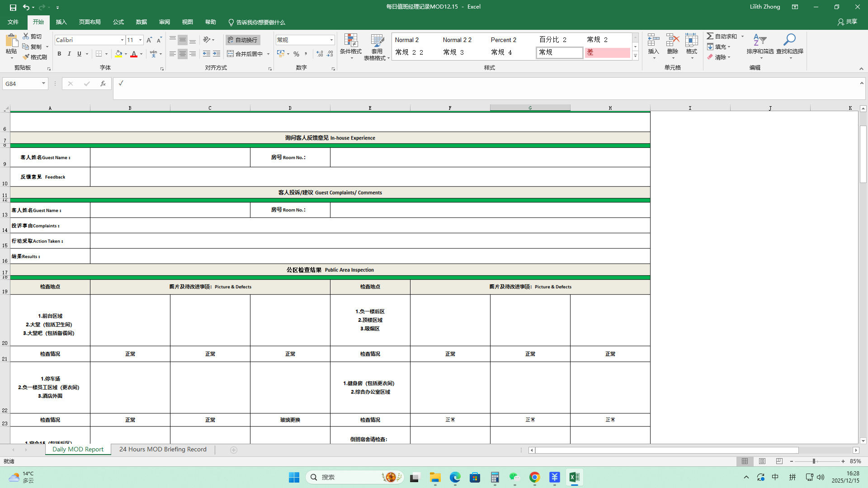Click the zoom slider in status bar
The height and width of the screenshot is (488, 868).
814,461
